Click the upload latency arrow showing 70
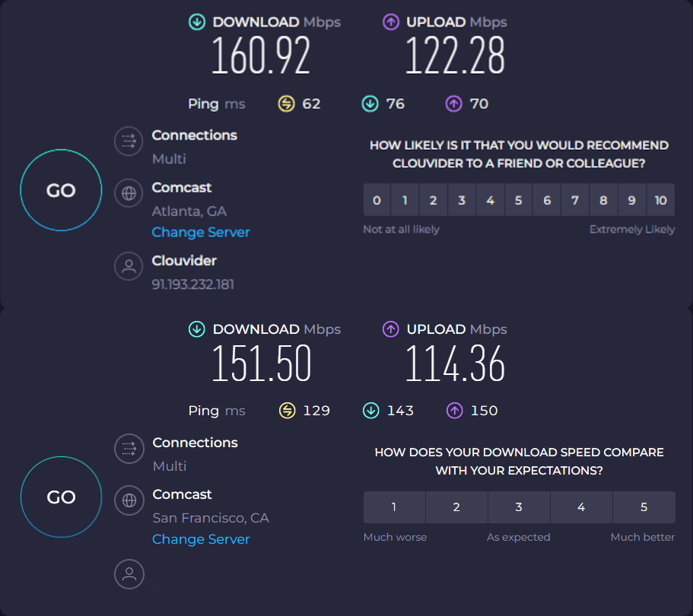This screenshot has width=693, height=616. tap(454, 103)
